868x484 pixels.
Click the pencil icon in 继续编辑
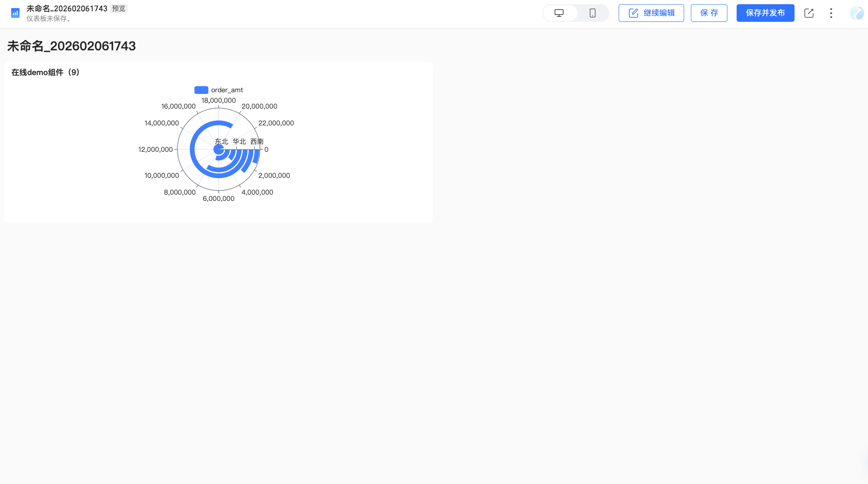[x=633, y=13]
